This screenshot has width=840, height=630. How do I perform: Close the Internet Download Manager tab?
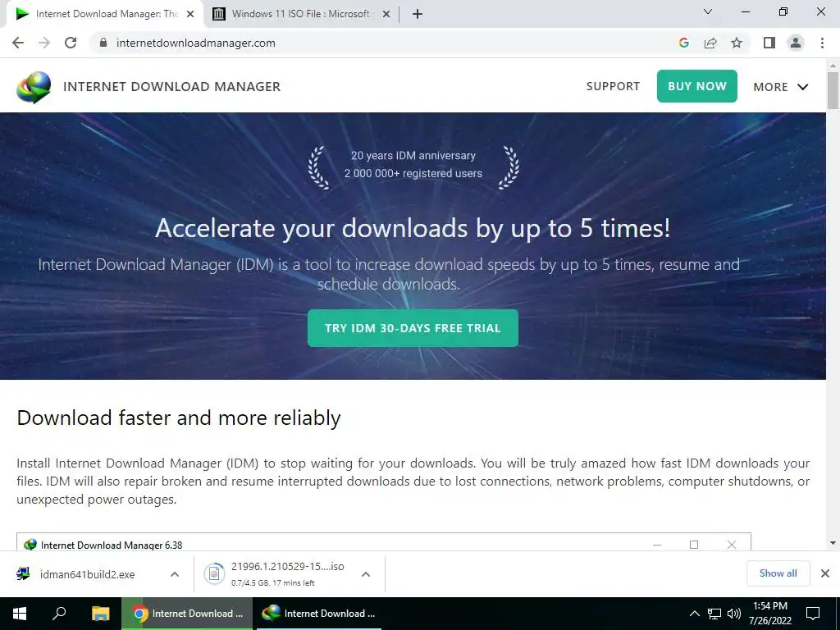[189, 14]
